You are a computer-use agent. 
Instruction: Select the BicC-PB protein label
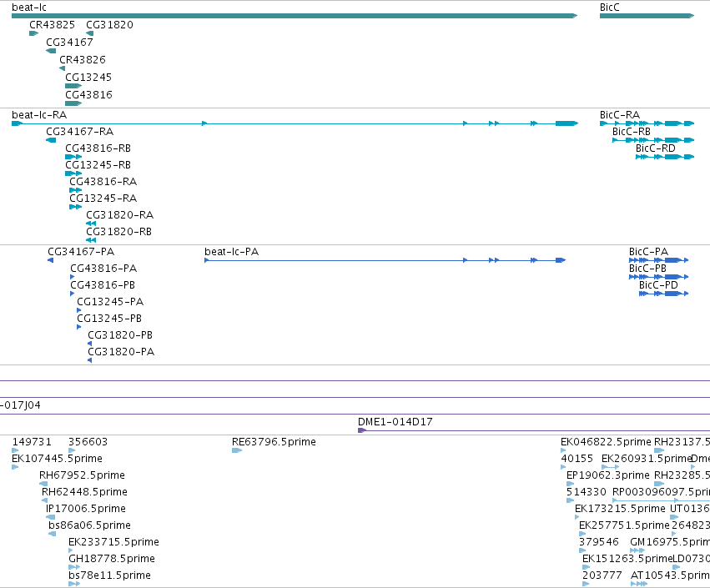pos(647,269)
